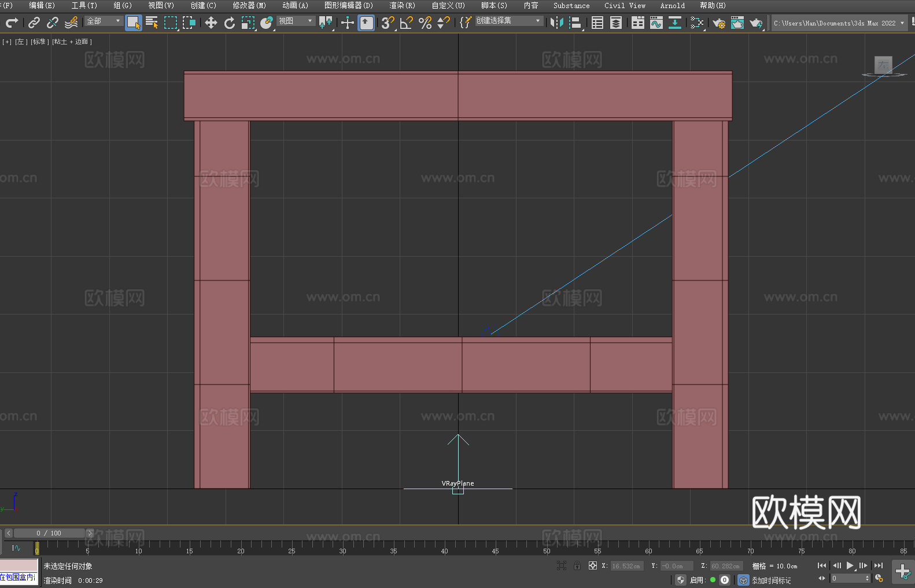Open the Schematic View icon
Image resolution: width=915 pixels, height=588 pixels.
[697, 23]
